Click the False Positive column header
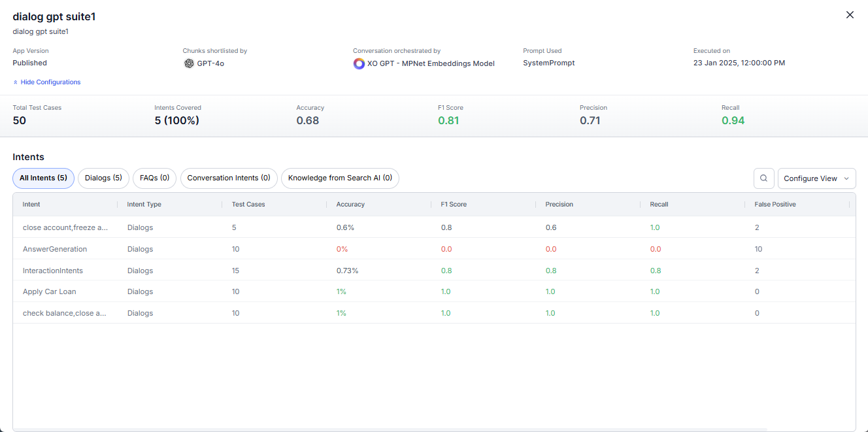 point(775,205)
